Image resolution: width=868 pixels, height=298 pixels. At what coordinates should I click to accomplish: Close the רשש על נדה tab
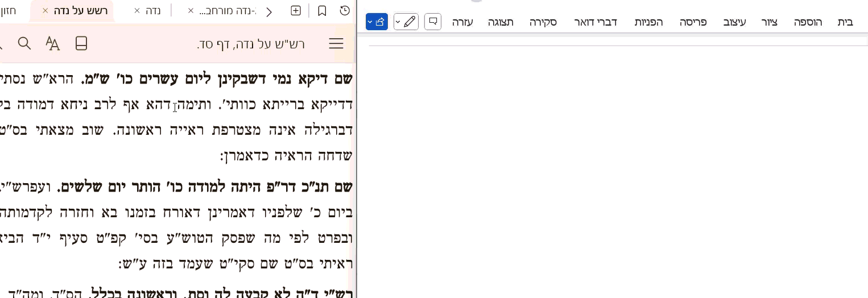click(46, 11)
